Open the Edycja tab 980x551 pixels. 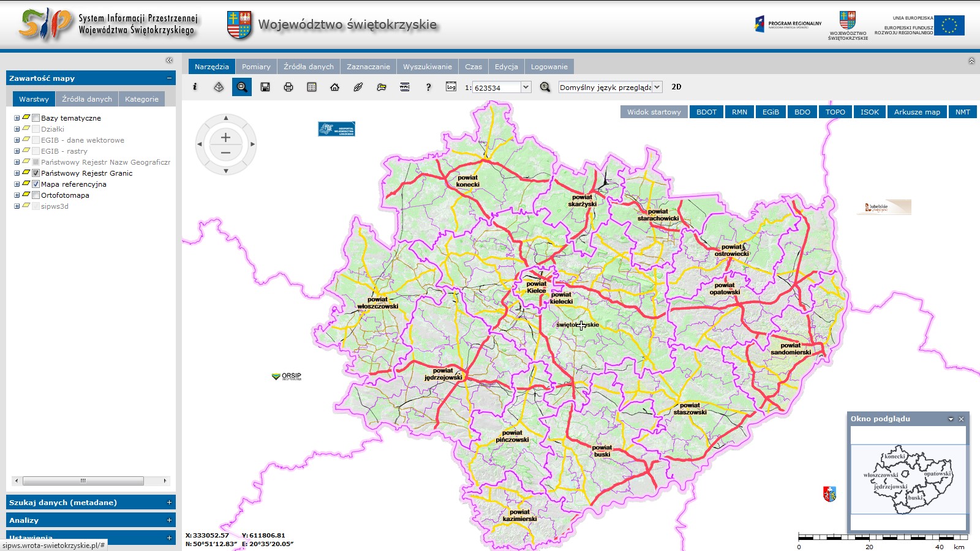pyautogui.click(x=507, y=67)
